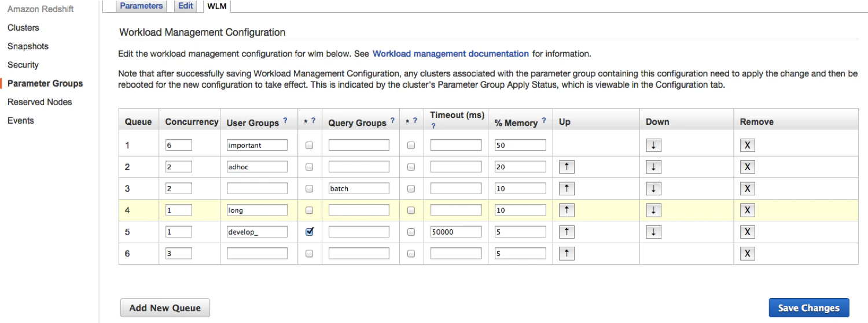The image size is (868, 323).
Task: Select the WLM tab
Action: coord(217,6)
